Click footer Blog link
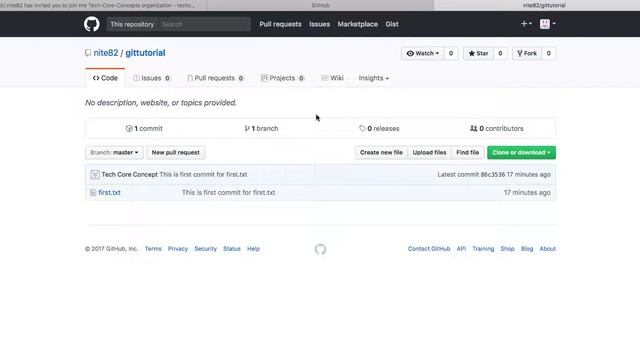 click(527, 249)
